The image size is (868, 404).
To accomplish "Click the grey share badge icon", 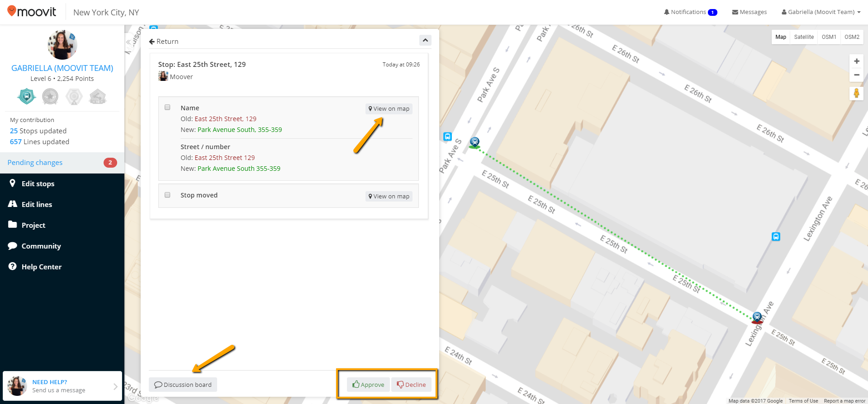I will [x=98, y=96].
